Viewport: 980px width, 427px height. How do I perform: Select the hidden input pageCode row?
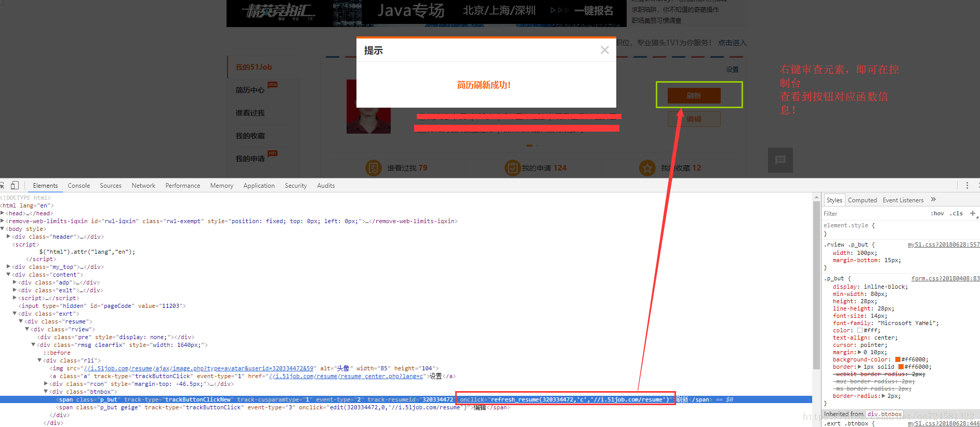(x=102, y=306)
